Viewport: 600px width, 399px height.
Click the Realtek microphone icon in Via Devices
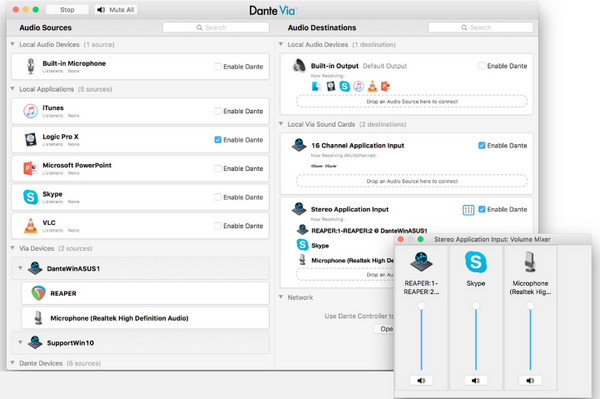38,318
